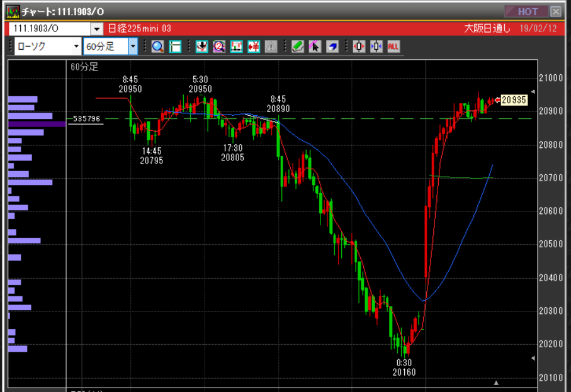This screenshot has height=392, width=571.
Task: Click the 20500 price axis label
Action: pyautogui.click(x=551, y=244)
